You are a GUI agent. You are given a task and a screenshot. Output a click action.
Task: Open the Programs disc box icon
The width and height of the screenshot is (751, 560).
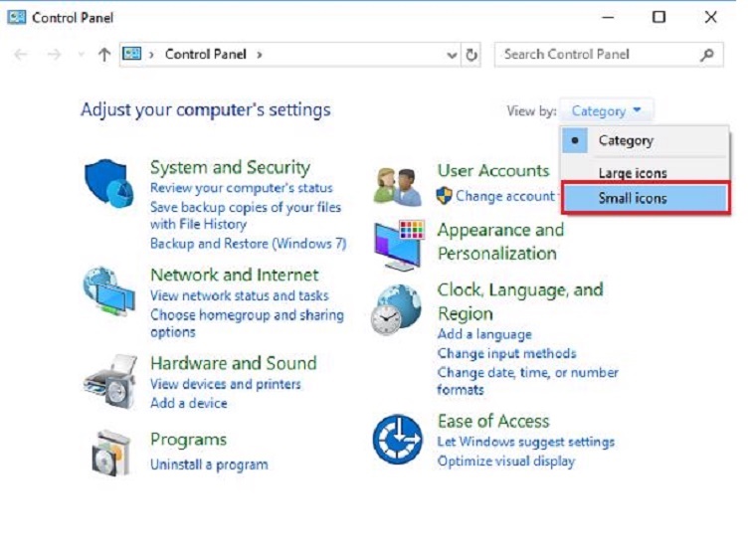108,453
